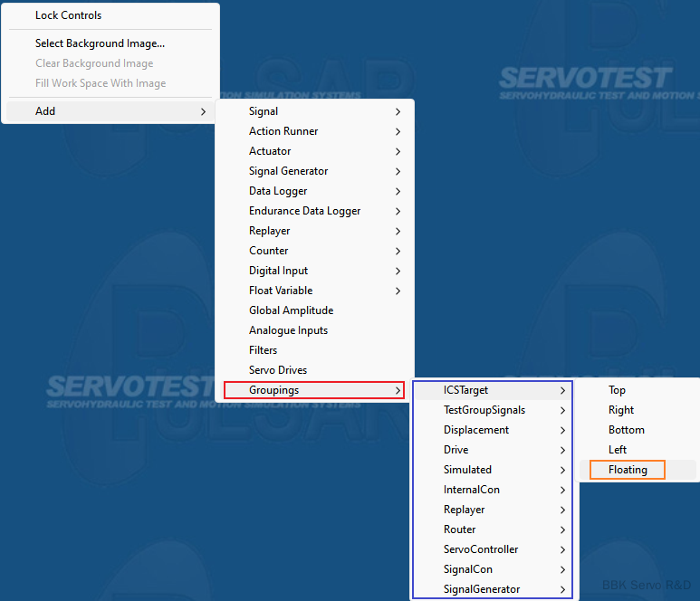Click Lock Controls menu entry
Viewport: 700px width, 601px height.
click(x=68, y=15)
